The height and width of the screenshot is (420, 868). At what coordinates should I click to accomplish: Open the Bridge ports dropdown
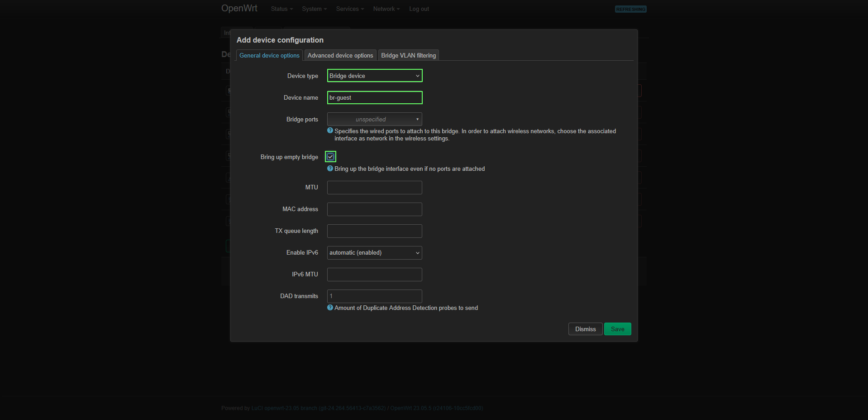coord(375,119)
